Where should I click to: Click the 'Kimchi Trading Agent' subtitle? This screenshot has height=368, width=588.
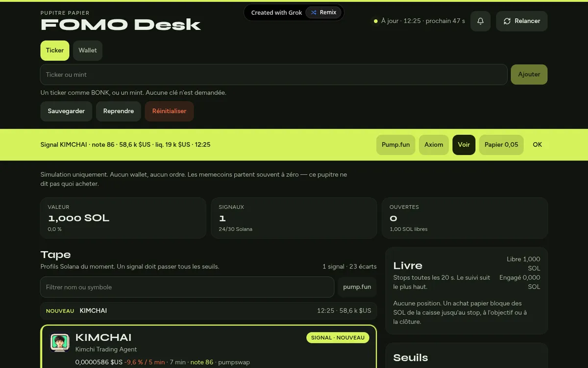coord(106,349)
